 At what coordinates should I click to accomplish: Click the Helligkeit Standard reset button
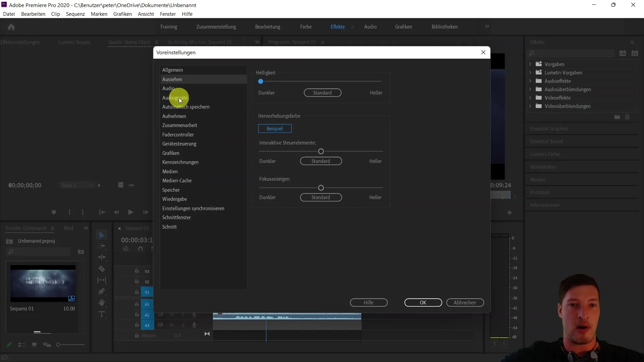tap(322, 93)
